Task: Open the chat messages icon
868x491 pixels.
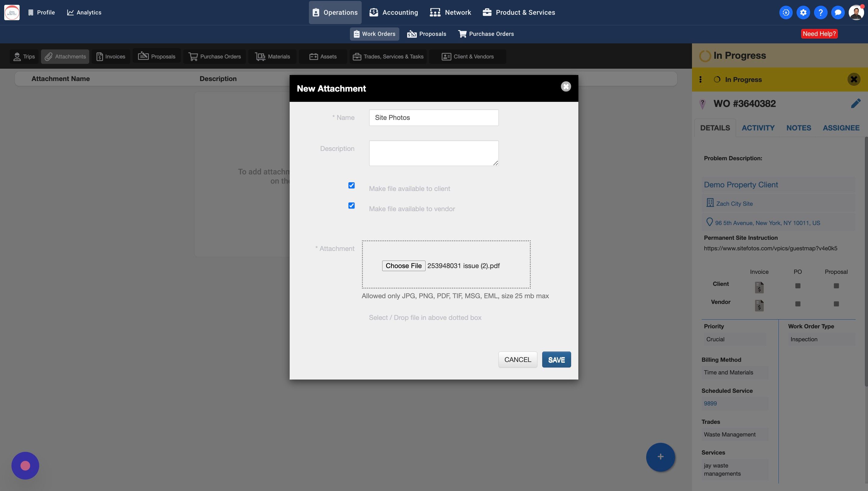Action: tap(838, 12)
